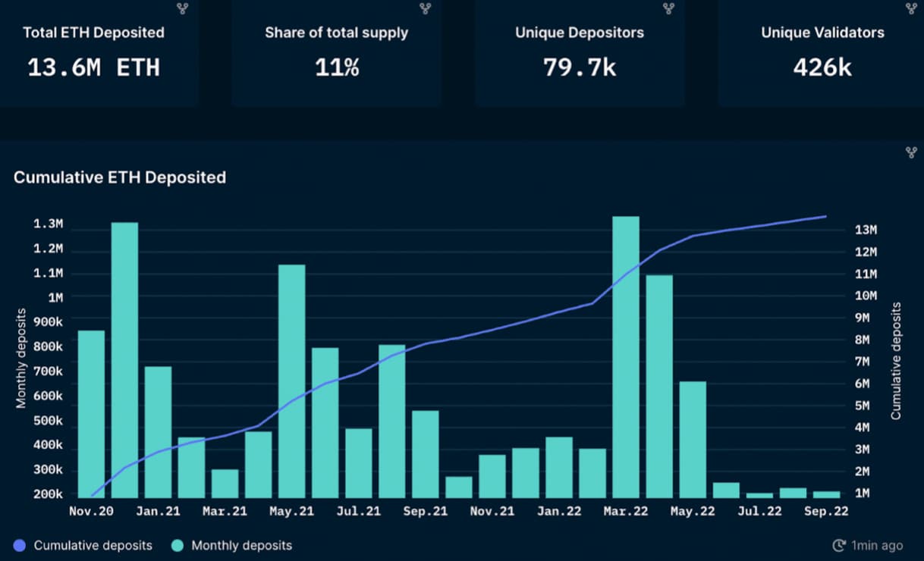Select the monthly deposits bar above Mar.22
This screenshot has height=561, width=924.
coord(626,356)
